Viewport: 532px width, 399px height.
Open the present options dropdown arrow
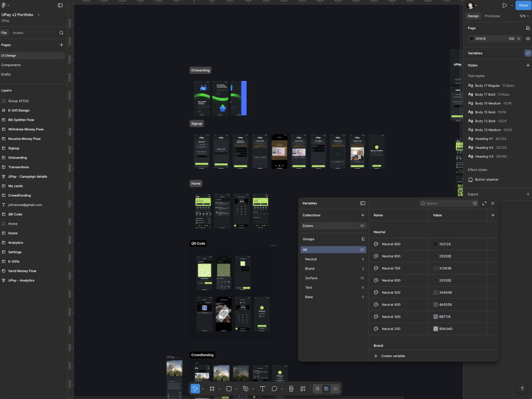coord(512,5)
